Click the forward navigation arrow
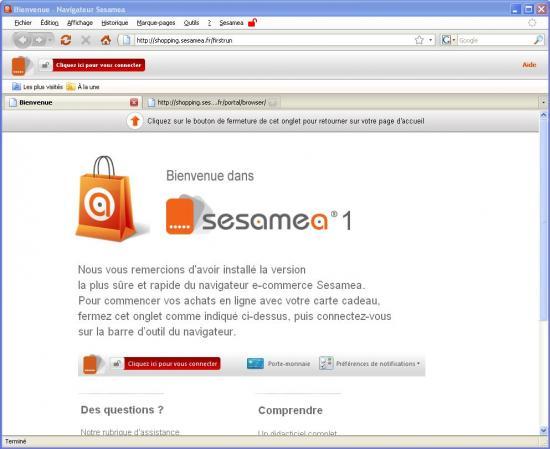550x449 pixels. 39,40
